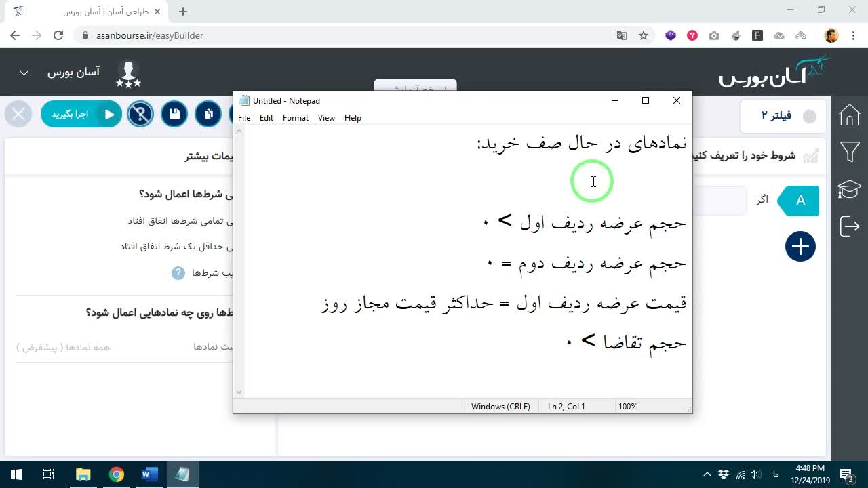The width and height of the screenshot is (868, 488).
Task: Open a new Chrome tab with plus
Action: 183,12
